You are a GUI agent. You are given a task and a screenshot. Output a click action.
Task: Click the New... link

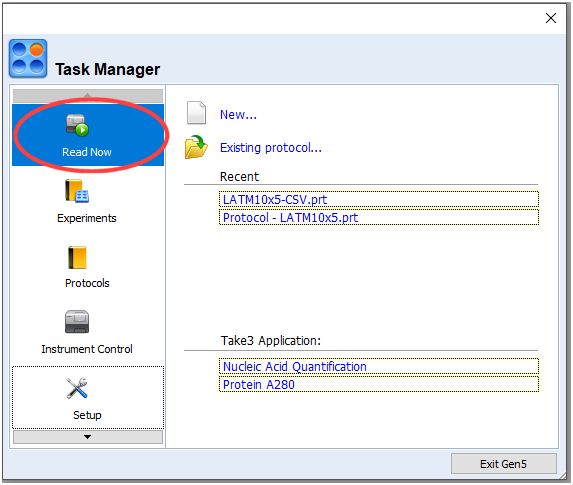[x=238, y=115]
